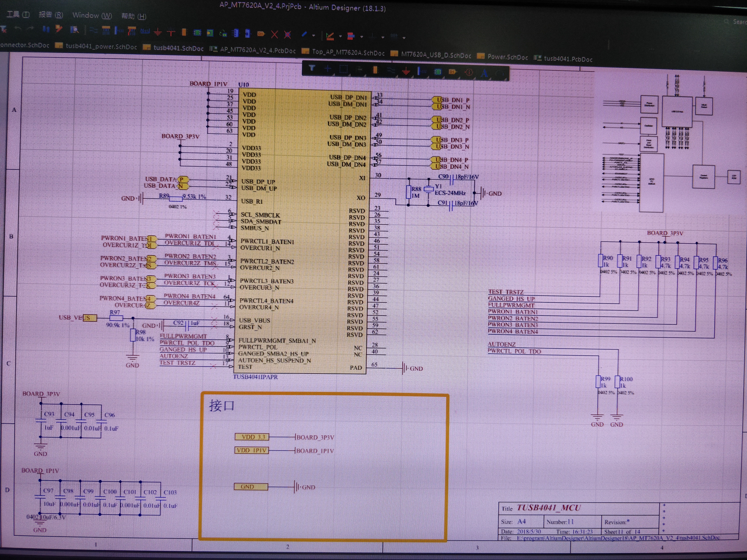Open the 报告 (R) reports menu
The width and height of the screenshot is (747, 560).
click(51, 15)
